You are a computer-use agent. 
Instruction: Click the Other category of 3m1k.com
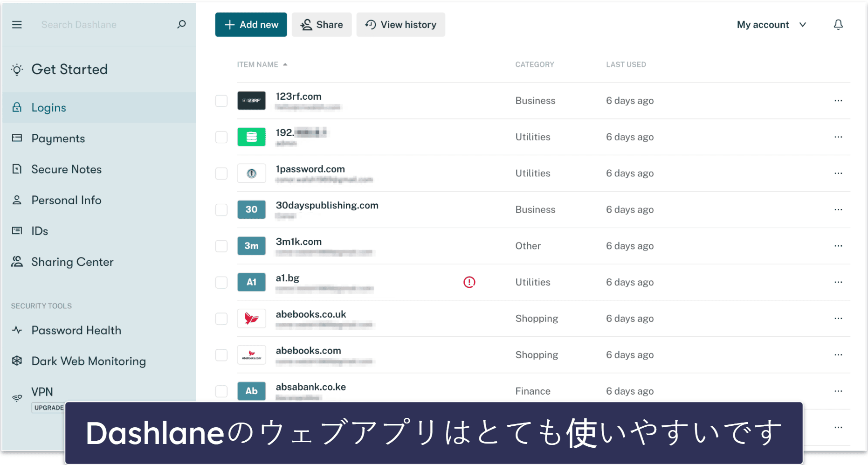[528, 246]
